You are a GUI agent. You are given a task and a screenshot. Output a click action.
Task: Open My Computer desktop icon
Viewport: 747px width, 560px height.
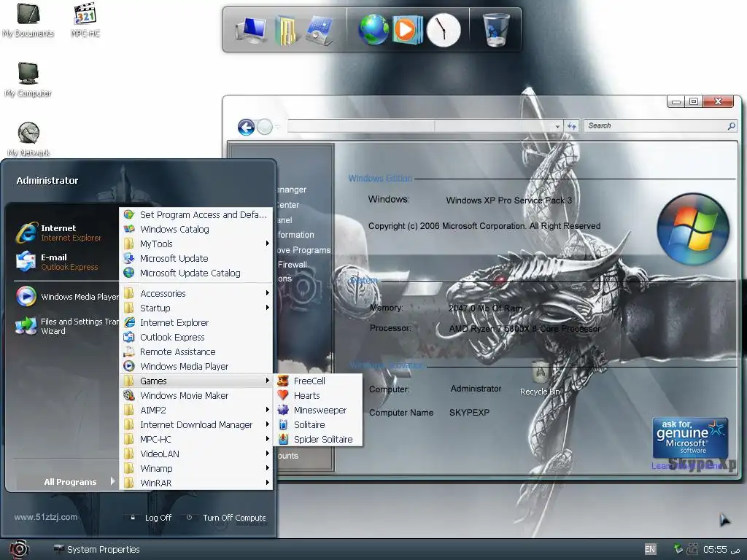[x=28, y=79]
